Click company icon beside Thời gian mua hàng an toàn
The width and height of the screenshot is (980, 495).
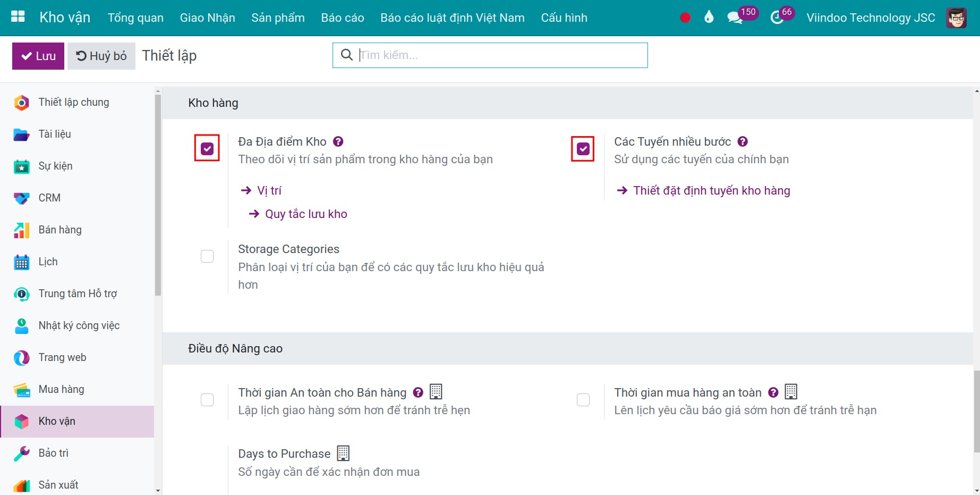pos(791,392)
